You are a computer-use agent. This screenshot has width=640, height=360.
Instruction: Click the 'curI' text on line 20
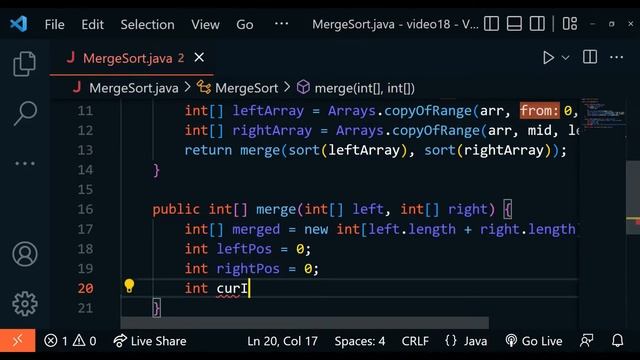(x=232, y=288)
